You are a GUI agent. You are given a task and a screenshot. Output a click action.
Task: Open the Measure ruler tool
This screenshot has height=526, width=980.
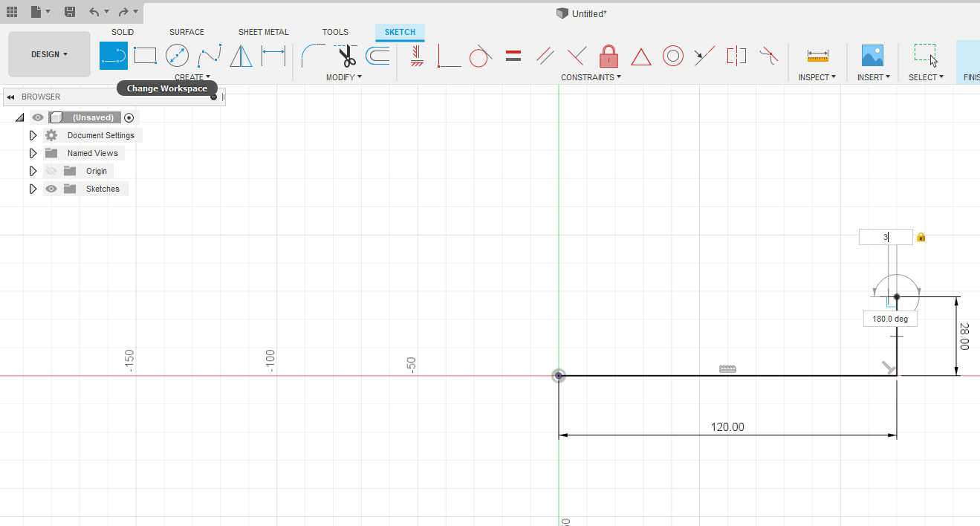(x=817, y=56)
